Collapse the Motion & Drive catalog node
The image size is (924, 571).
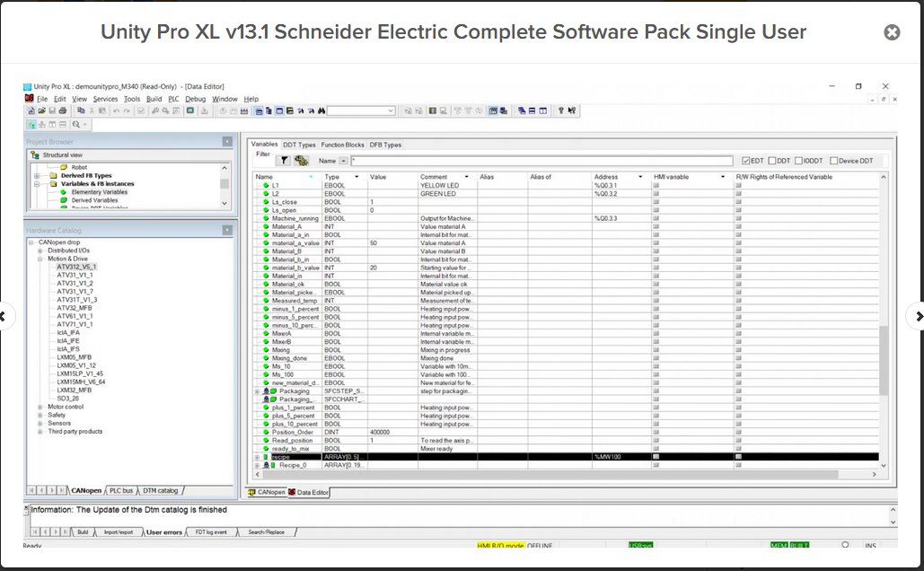pyautogui.click(x=40, y=259)
